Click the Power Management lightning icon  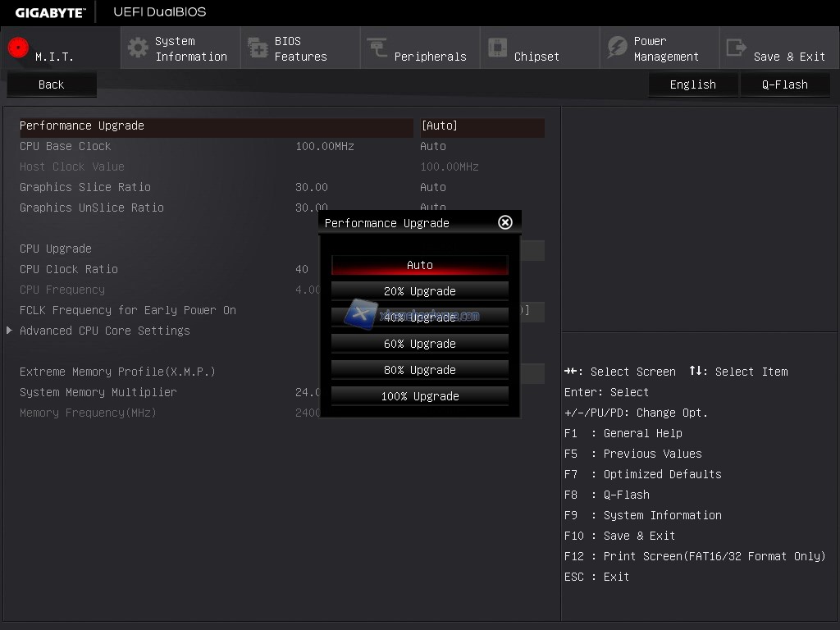(617, 48)
